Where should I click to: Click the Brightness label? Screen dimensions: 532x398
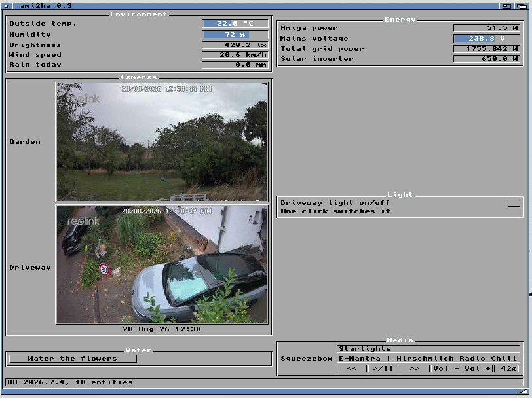pos(35,45)
